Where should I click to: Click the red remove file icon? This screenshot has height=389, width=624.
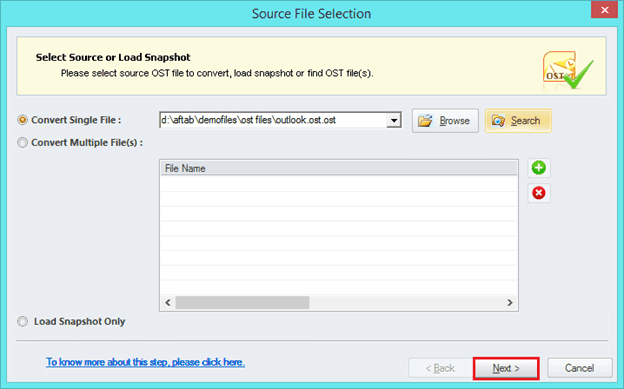click(539, 193)
